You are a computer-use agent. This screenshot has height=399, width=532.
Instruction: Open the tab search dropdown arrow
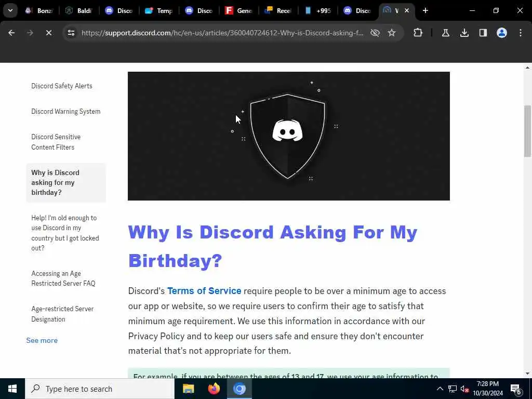click(x=10, y=10)
